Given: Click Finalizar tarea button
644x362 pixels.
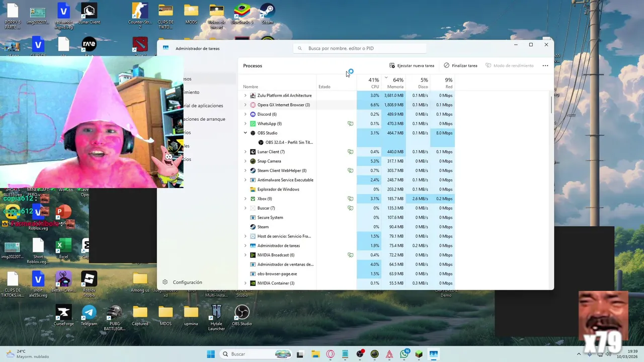Looking at the screenshot, I should coord(460,65).
